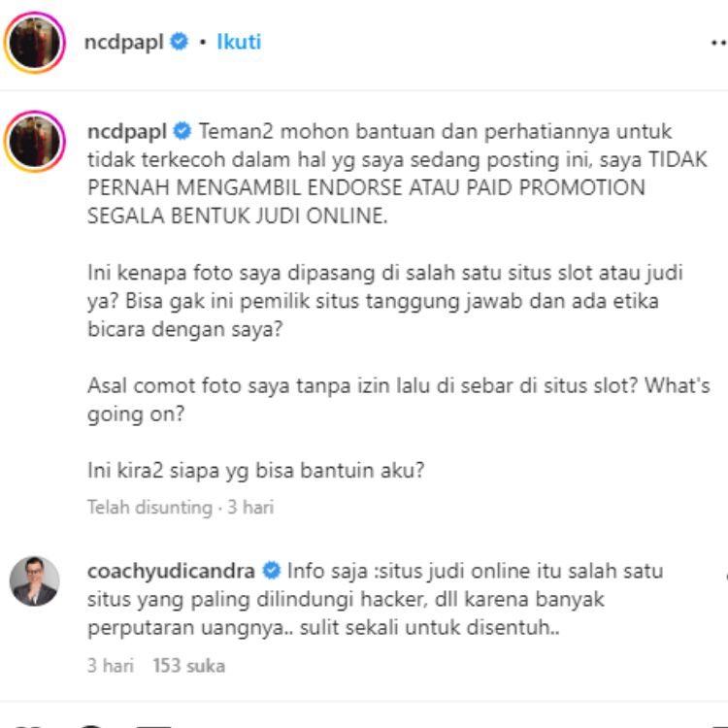Click the '3 hari' timestamp under the comment
Image resolution: width=728 pixels, height=728 pixels.
pos(111,665)
